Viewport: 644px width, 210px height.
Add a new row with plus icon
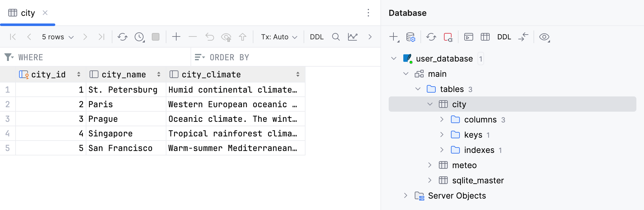point(176,37)
